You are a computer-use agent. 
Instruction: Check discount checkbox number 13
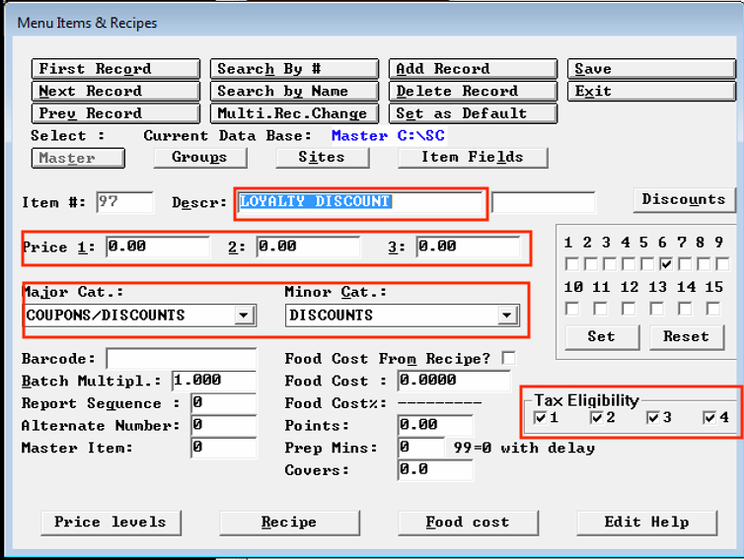point(657,310)
